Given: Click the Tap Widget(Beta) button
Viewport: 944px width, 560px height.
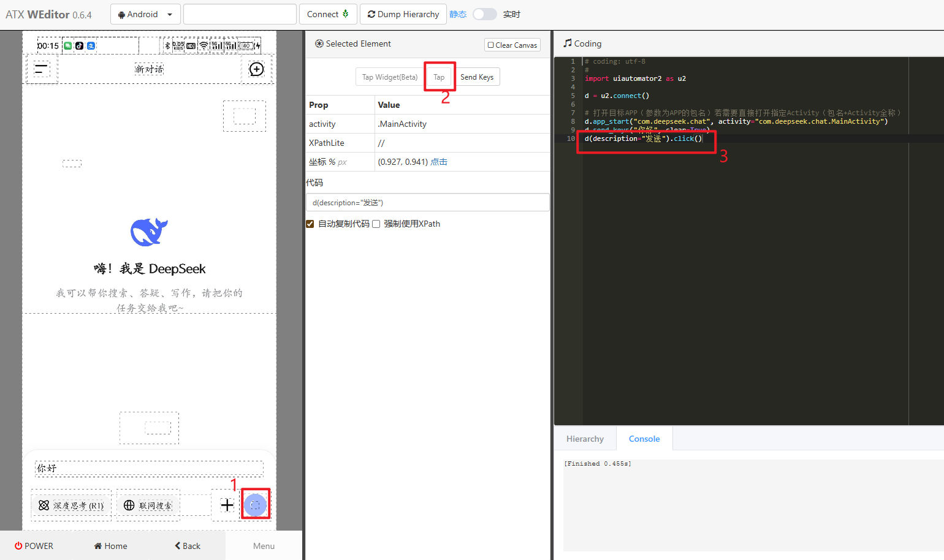Looking at the screenshot, I should (x=389, y=77).
